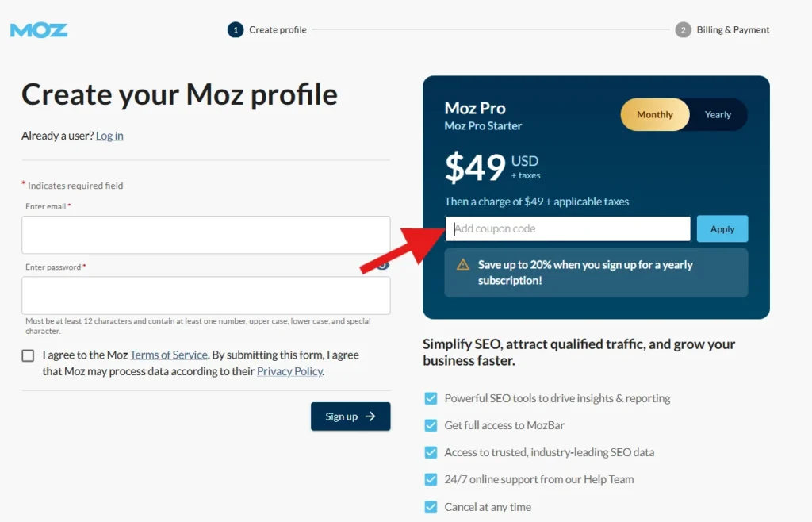812x522 pixels.
Task: Click the checkmark beside '24/7 online support'
Action: (x=431, y=479)
